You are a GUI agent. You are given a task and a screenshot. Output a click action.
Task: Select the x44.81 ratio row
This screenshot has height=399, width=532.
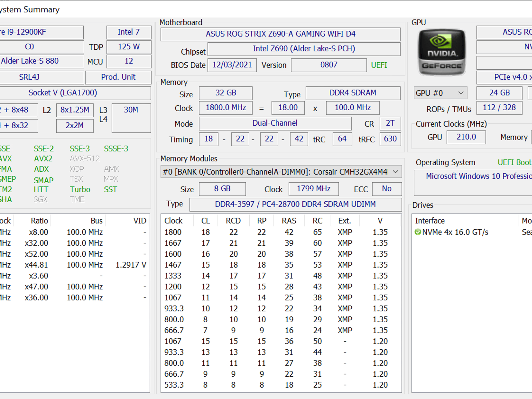[74, 265]
